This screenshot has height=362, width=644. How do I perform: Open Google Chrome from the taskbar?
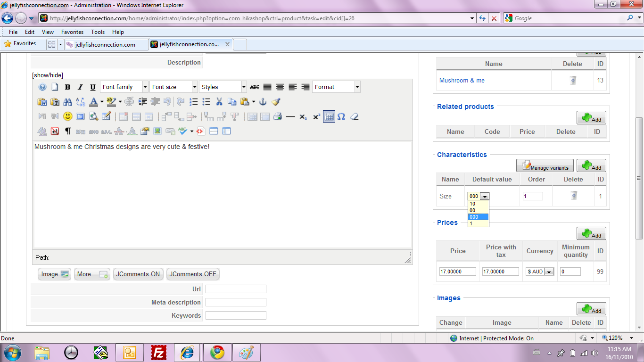(x=217, y=353)
